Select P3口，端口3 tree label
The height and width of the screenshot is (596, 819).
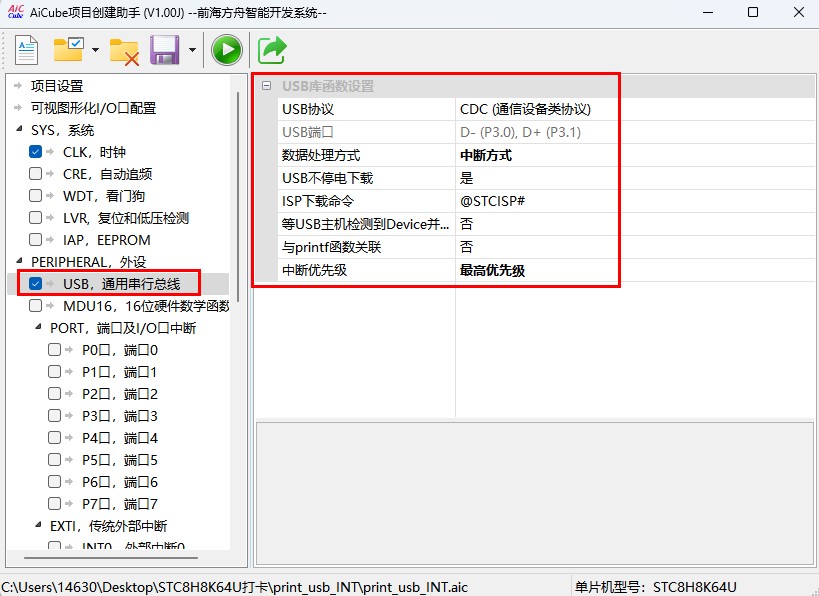[x=120, y=416]
